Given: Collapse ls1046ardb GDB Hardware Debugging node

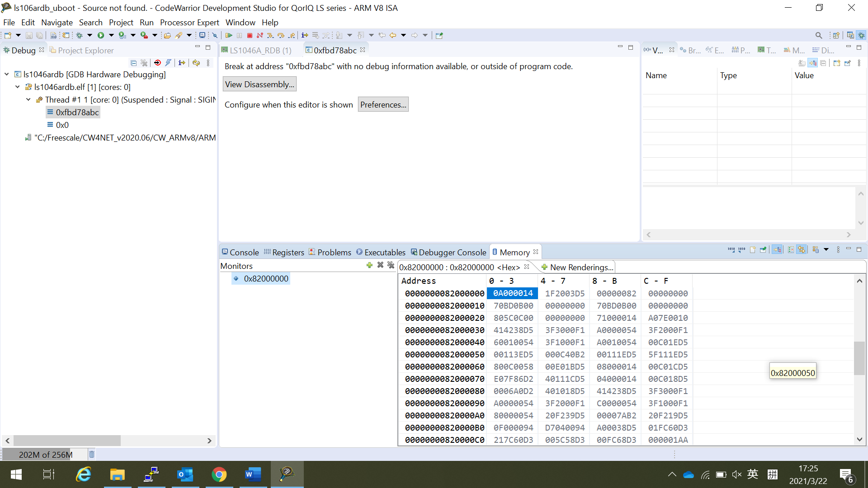Looking at the screenshot, I should (x=7, y=75).
